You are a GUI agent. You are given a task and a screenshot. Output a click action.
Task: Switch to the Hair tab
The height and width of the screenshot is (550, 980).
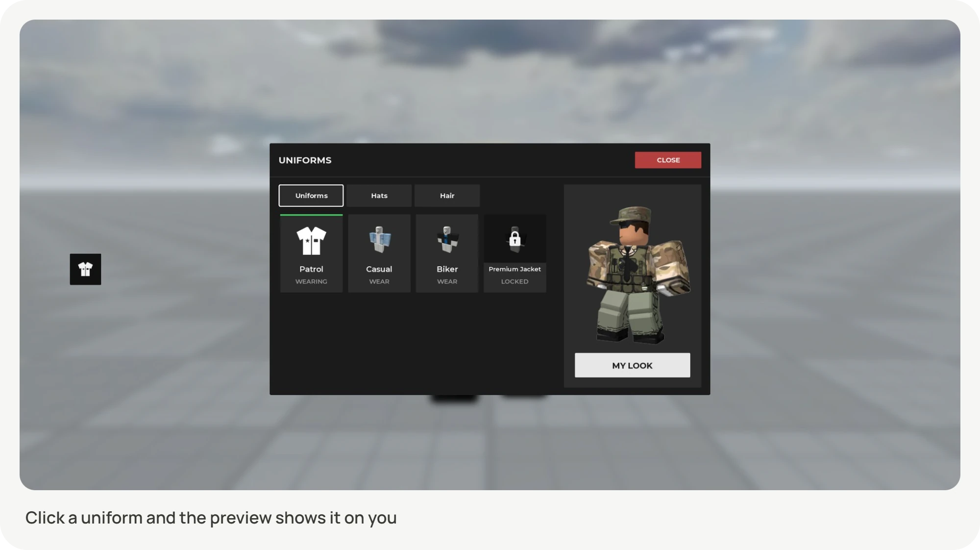[x=447, y=196]
